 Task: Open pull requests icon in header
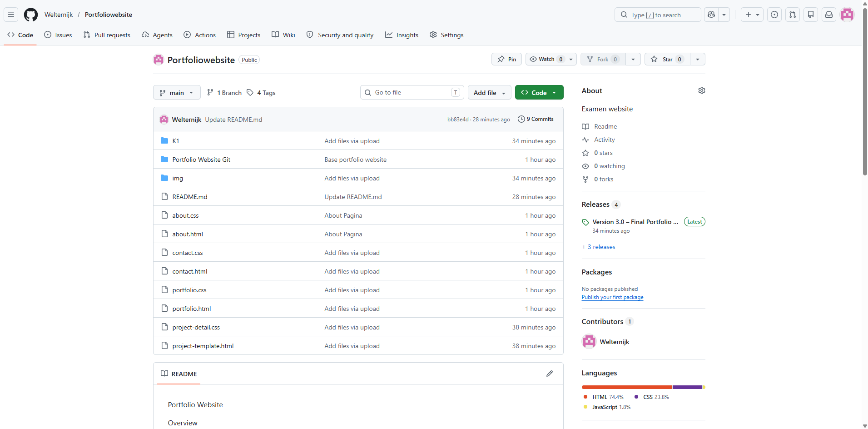click(x=793, y=15)
